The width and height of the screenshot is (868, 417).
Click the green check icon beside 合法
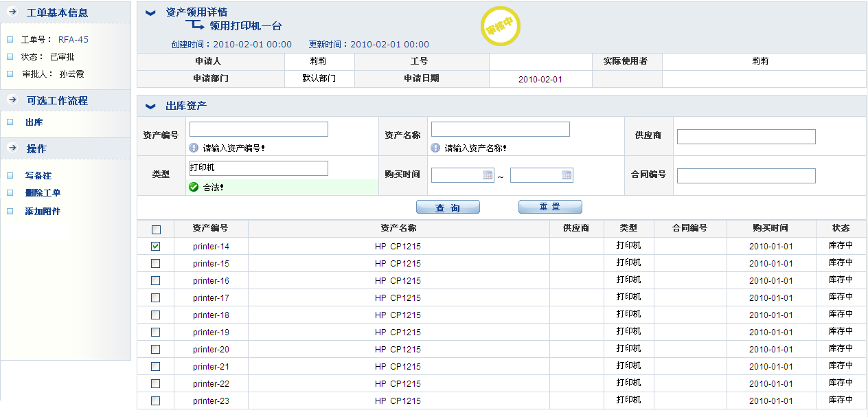pos(194,187)
